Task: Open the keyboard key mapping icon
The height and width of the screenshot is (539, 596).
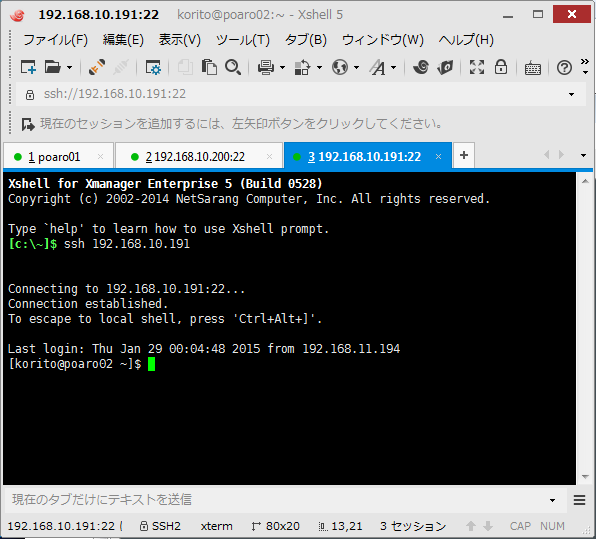Action: tap(533, 68)
